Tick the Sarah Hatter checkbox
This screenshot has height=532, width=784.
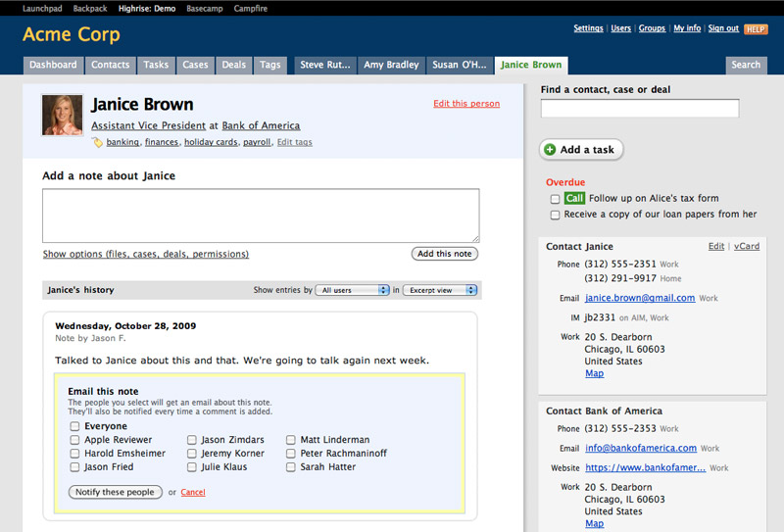coord(290,467)
